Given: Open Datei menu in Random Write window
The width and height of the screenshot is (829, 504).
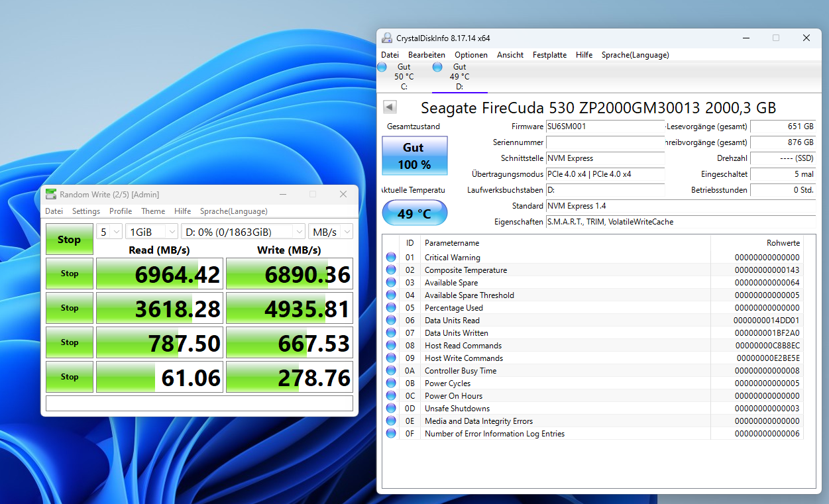Looking at the screenshot, I should (x=54, y=211).
